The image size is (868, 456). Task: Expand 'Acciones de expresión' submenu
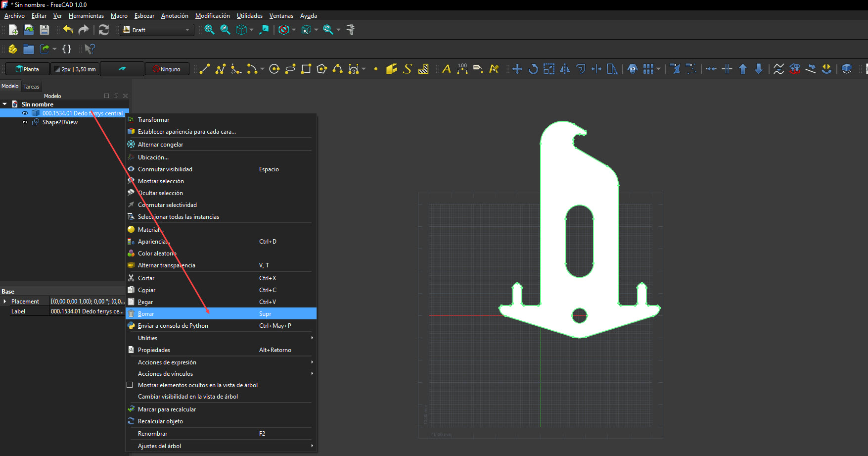[221, 362]
